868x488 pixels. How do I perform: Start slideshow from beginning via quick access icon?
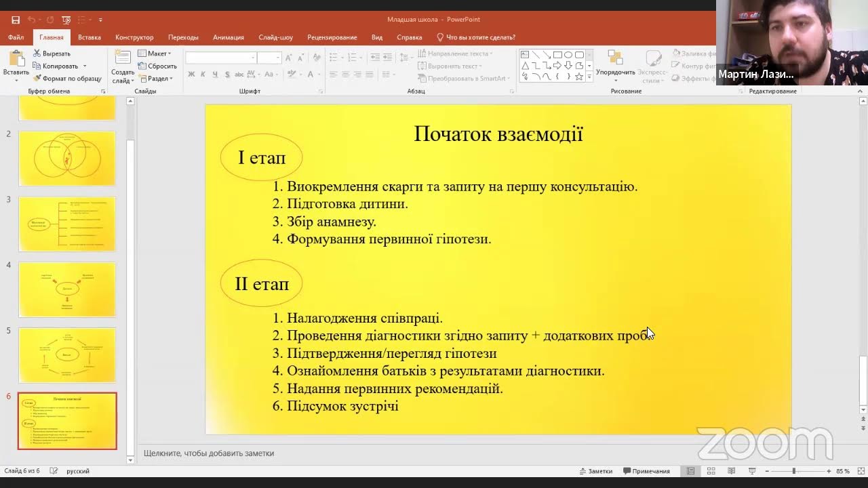click(66, 20)
